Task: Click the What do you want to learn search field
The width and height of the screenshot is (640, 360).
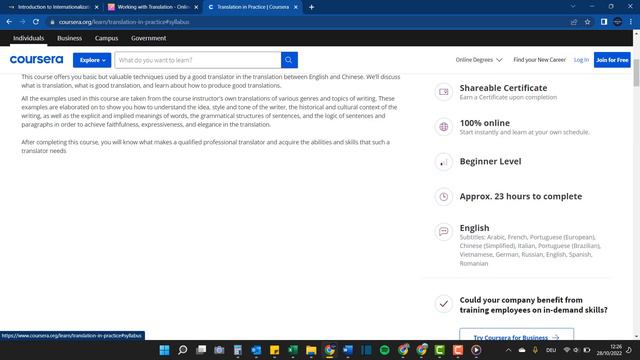Action: (198, 60)
